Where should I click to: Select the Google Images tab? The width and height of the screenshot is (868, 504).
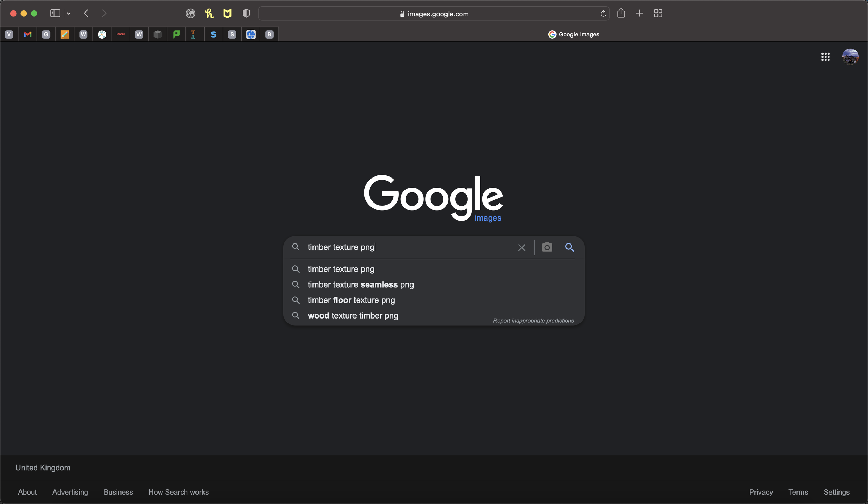click(573, 34)
